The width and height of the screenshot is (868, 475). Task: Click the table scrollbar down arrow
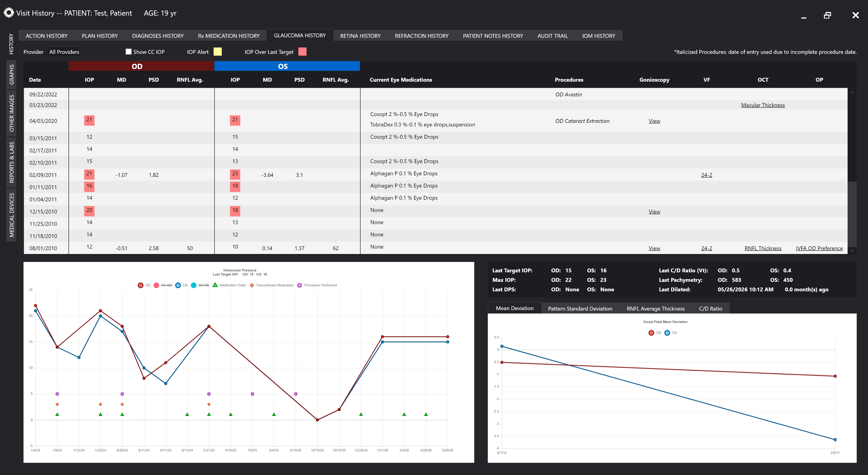(x=852, y=251)
